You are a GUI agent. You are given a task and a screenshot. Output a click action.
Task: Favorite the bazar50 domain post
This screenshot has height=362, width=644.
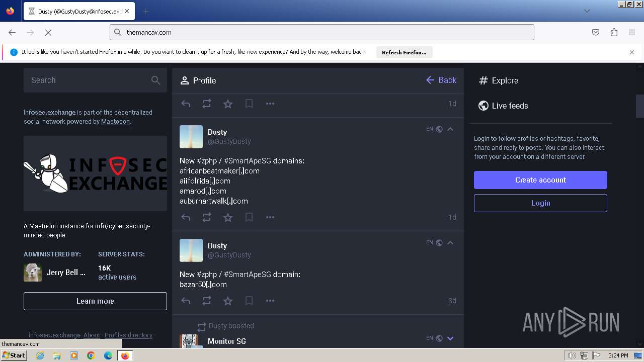228,301
